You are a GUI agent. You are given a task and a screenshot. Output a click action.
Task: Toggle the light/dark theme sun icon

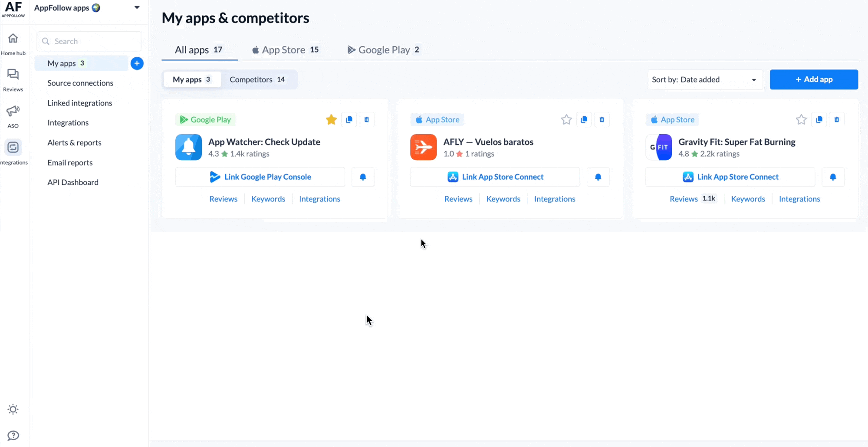13,409
